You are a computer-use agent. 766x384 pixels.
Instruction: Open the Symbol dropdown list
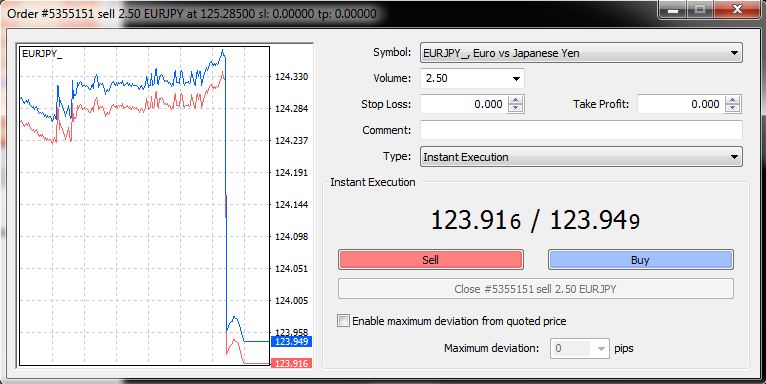(x=581, y=53)
